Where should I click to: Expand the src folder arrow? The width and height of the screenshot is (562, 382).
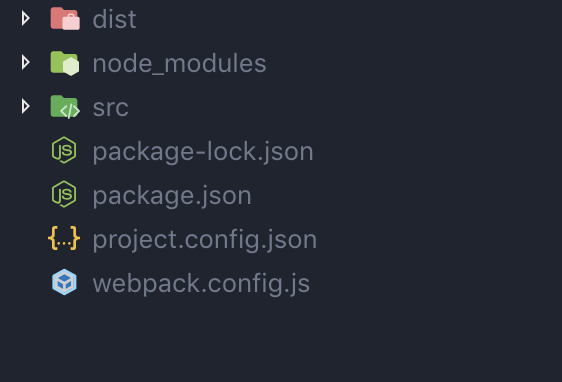click(25, 106)
